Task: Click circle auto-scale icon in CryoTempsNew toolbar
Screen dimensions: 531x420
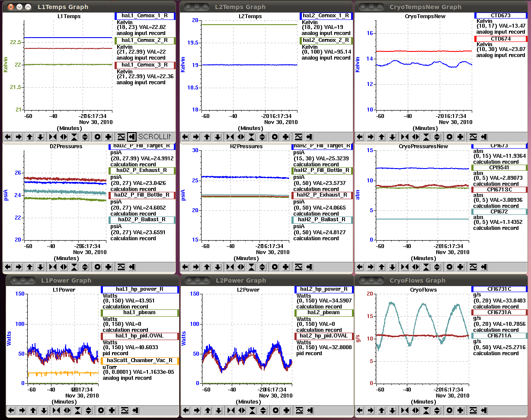Action: coord(450,137)
